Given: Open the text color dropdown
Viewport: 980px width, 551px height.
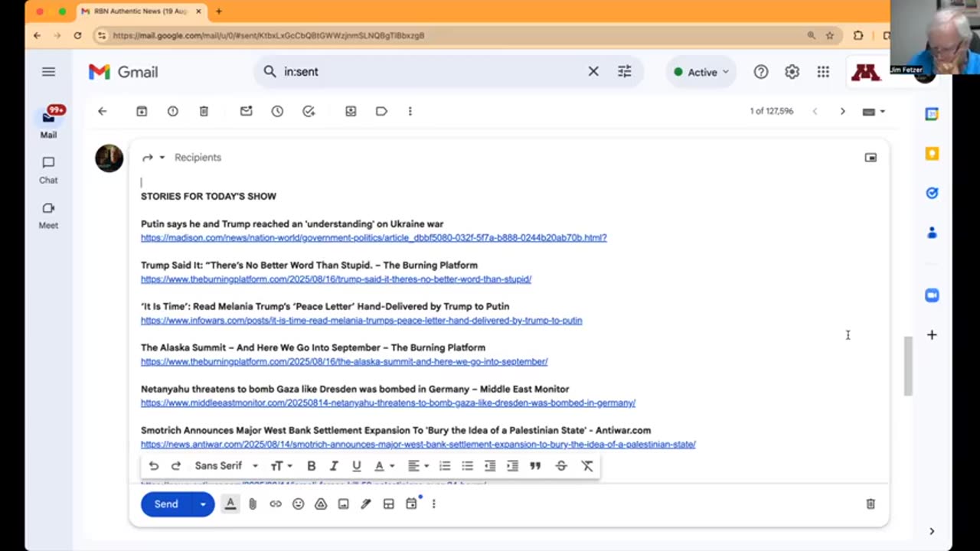Looking at the screenshot, I should [x=384, y=465].
